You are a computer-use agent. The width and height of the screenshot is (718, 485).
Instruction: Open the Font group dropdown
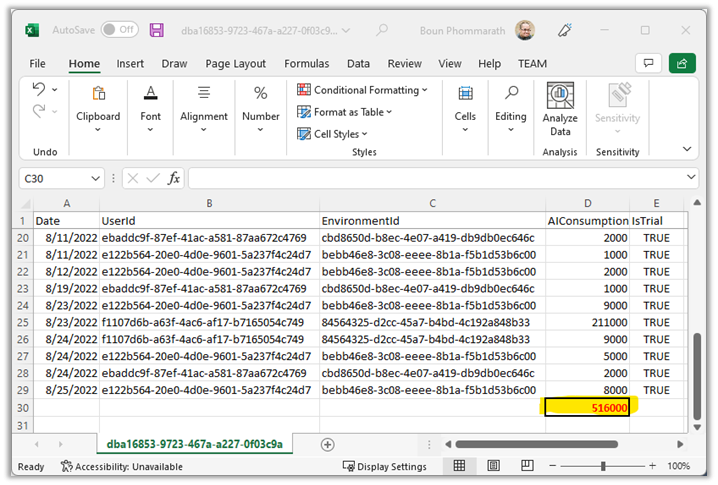click(x=150, y=109)
